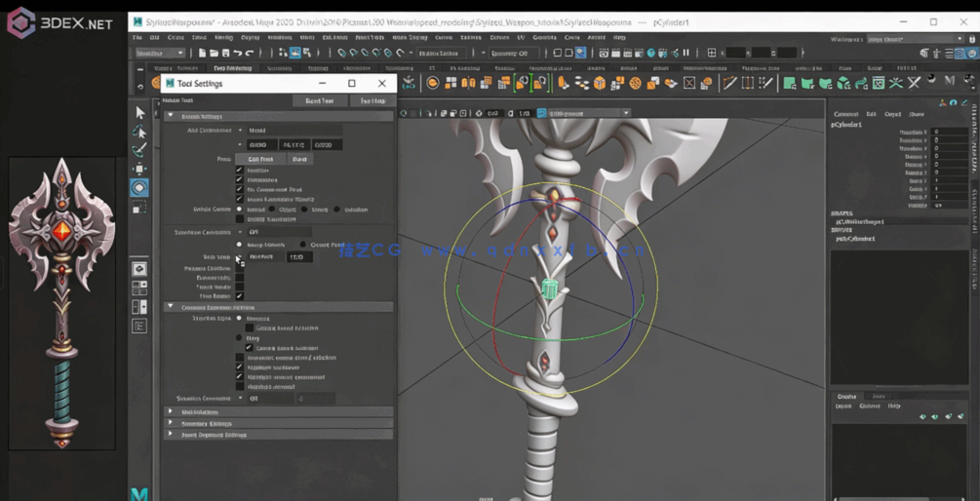Open the Channels menu in Channel Box
980x501 pixels.
pyautogui.click(x=845, y=114)
